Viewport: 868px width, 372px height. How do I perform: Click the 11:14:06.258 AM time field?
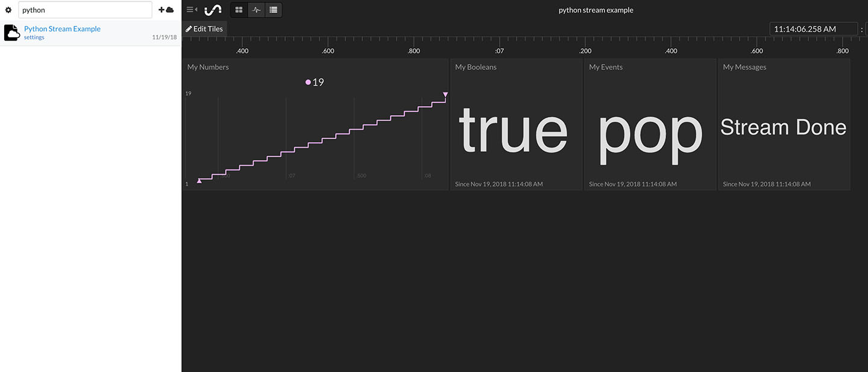coord(813,29)
